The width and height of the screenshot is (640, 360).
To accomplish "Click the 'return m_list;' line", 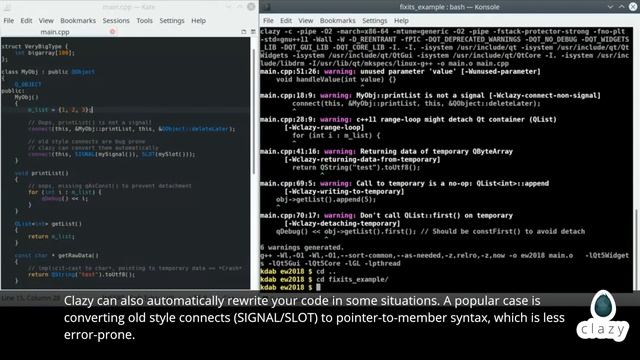I will 51,236.
